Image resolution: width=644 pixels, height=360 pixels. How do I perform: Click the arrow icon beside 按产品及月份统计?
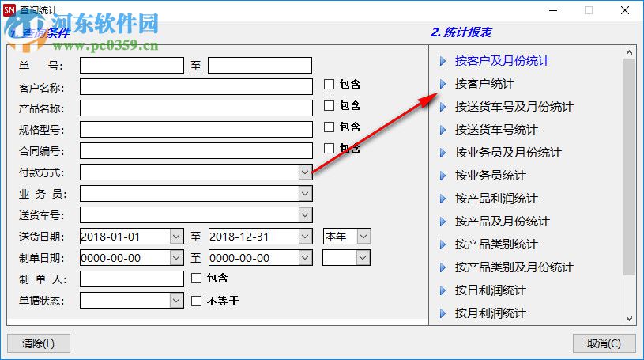click(443, 222)
